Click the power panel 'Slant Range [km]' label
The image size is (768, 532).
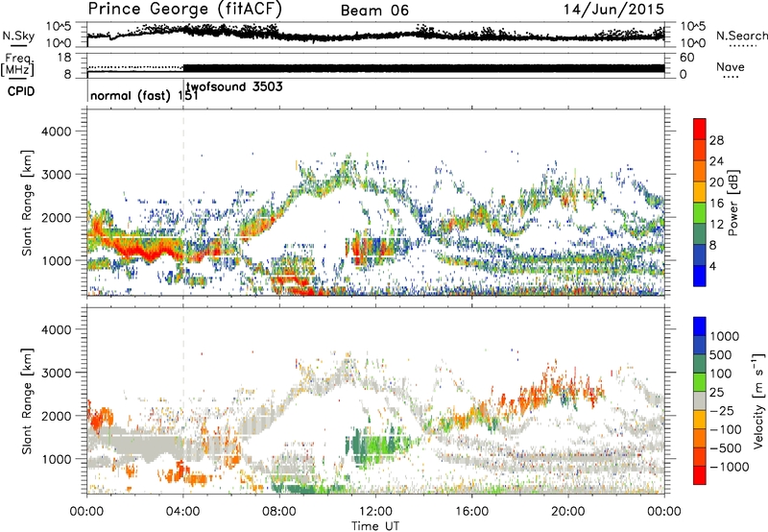click(x=27, y=203)
